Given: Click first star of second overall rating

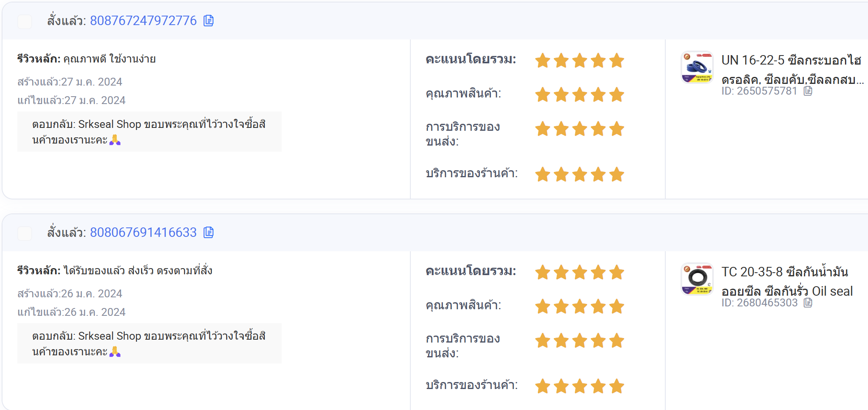Looking at the screenshot, I should click(x=543, y=272).
